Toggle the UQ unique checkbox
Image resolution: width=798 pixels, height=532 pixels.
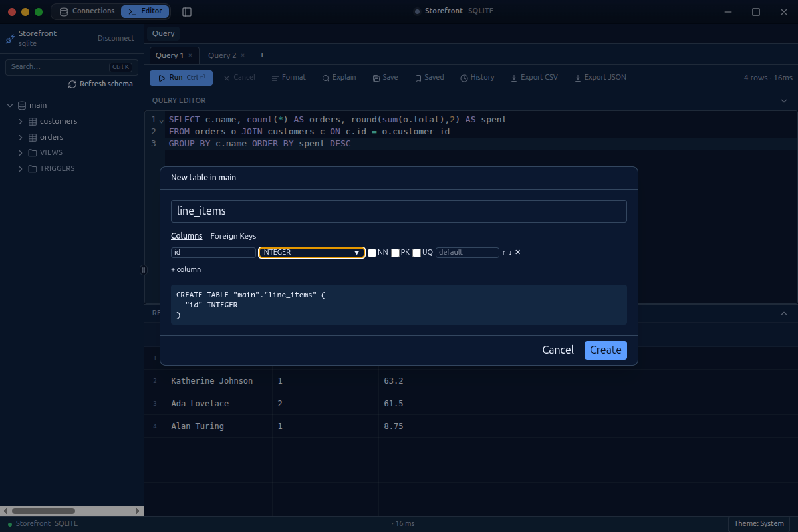[x=416, y=253]
